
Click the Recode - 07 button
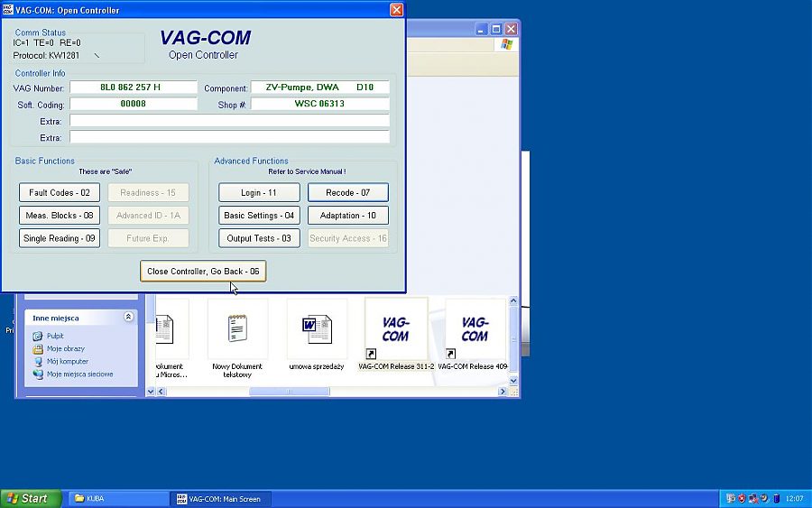pyautogui.click(x=348, y=192)
